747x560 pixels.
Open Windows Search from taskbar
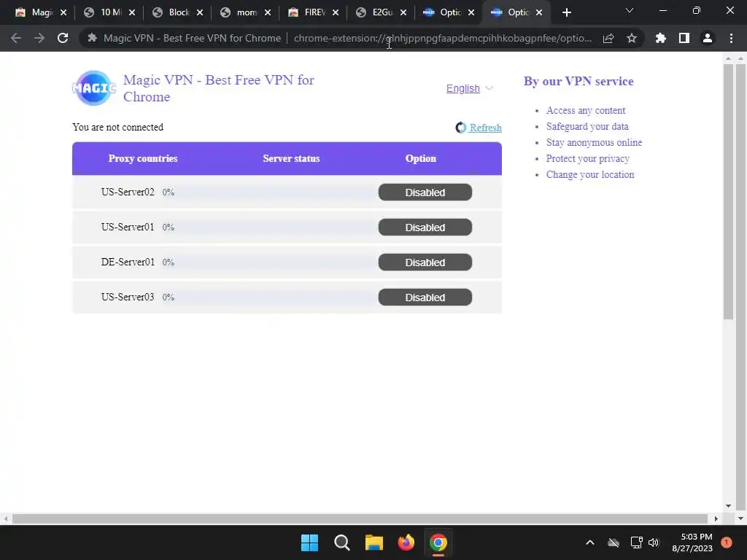341,542
